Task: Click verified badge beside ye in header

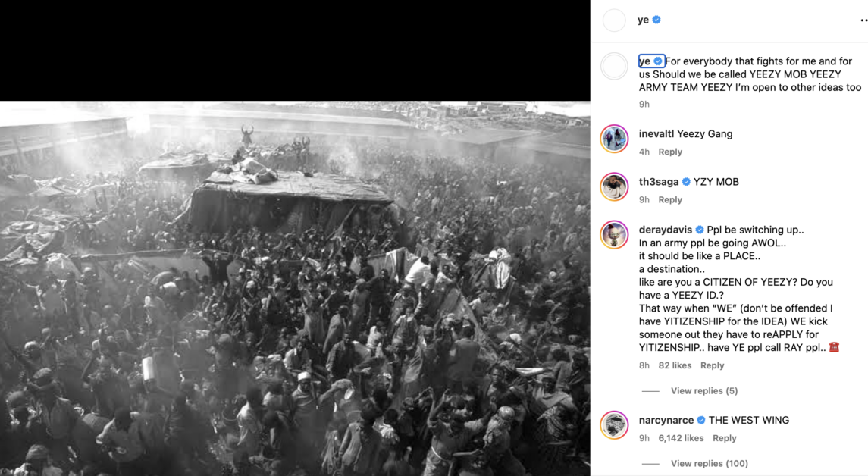Action: pos(656,20)
